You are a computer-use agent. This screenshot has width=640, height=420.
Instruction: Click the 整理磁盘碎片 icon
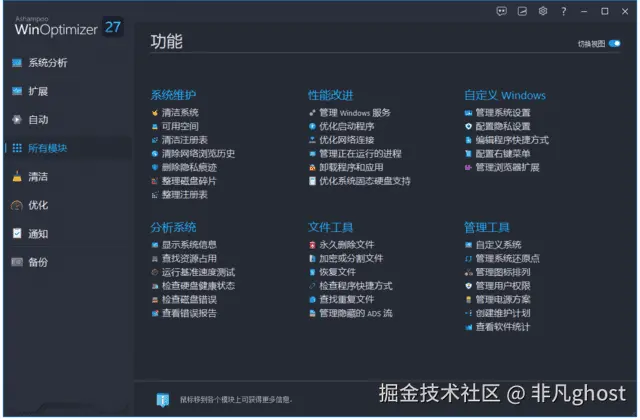[x=155, y=181]
